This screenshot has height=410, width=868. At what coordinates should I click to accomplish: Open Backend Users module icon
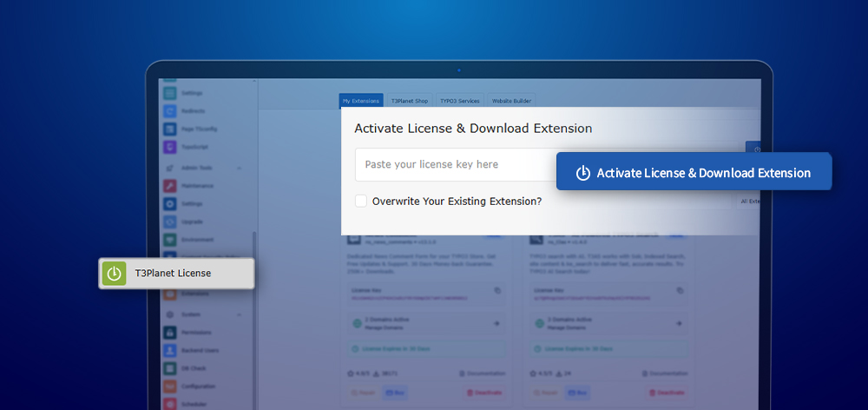point(170,350)
